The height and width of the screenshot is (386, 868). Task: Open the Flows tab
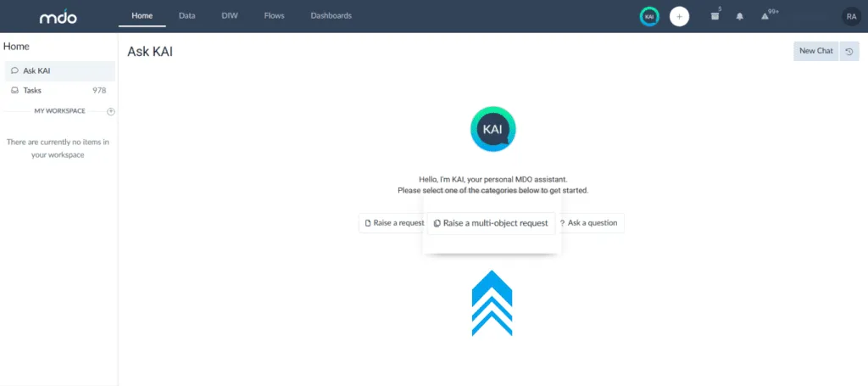274,15
